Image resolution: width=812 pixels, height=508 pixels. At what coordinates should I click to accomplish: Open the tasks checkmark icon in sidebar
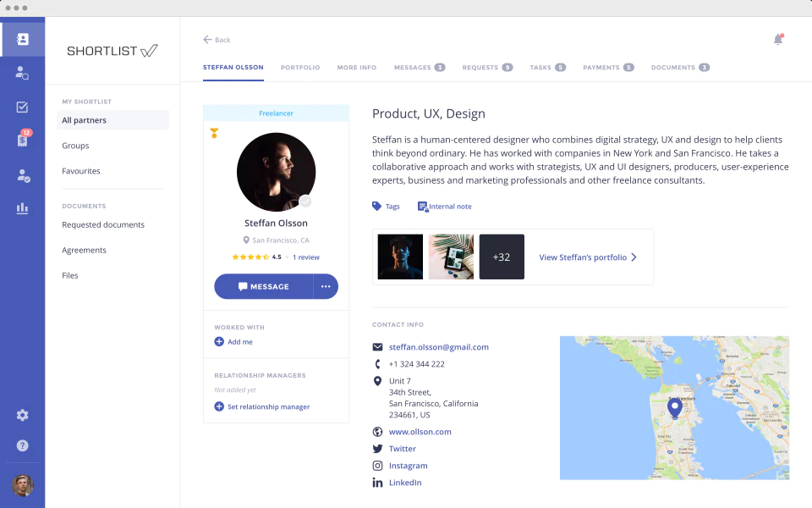(22, 107)
